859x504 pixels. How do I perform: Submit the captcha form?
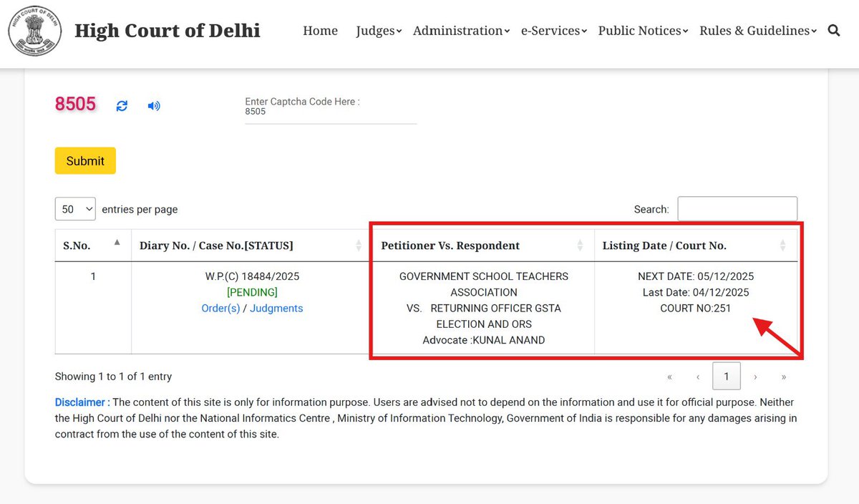85,161
